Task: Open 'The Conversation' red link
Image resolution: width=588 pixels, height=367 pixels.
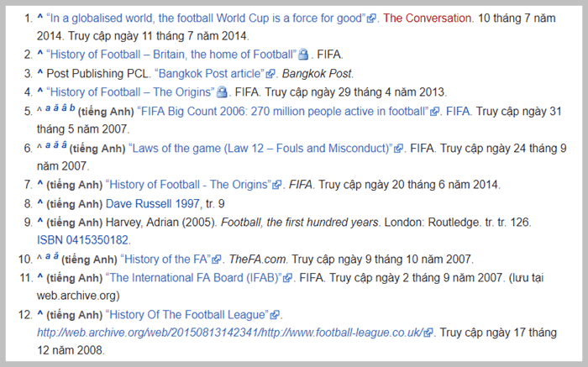Action: click(428, 18)
